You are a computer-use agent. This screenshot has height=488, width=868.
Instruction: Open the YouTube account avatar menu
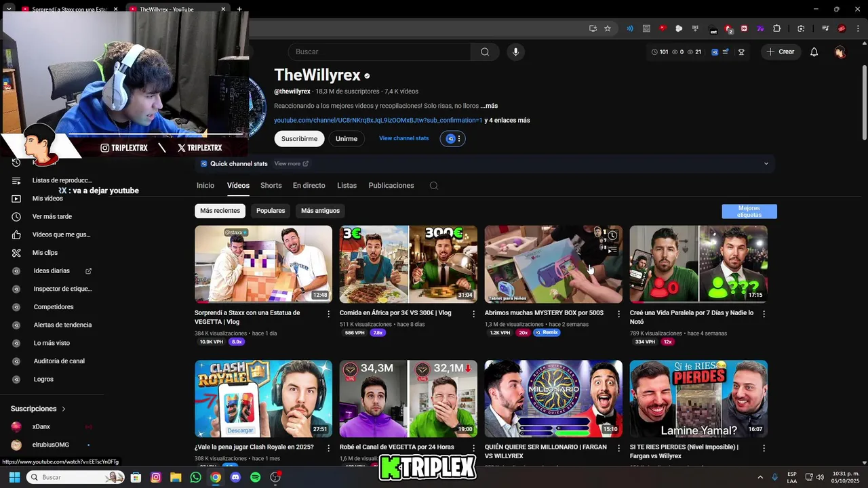pos(840,52)
